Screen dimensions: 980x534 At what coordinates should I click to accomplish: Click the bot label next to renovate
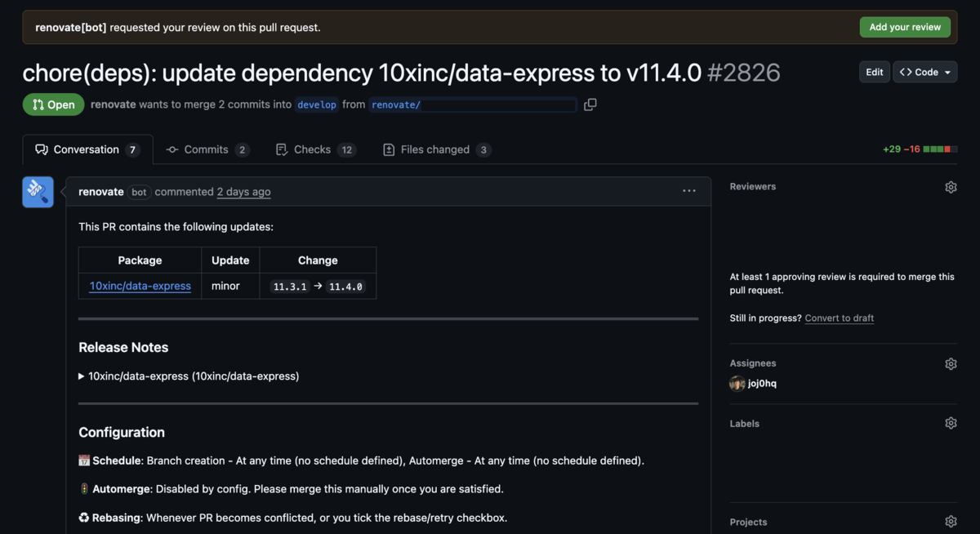pos(139,192)
